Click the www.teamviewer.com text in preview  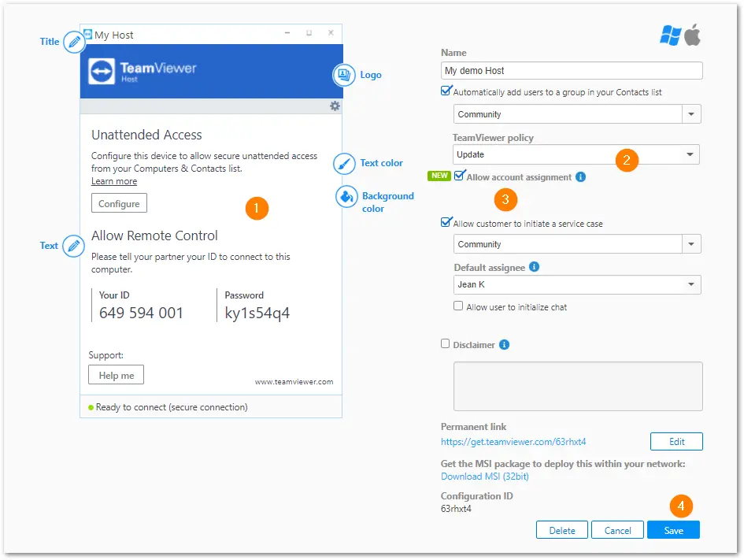coord(294,381)
